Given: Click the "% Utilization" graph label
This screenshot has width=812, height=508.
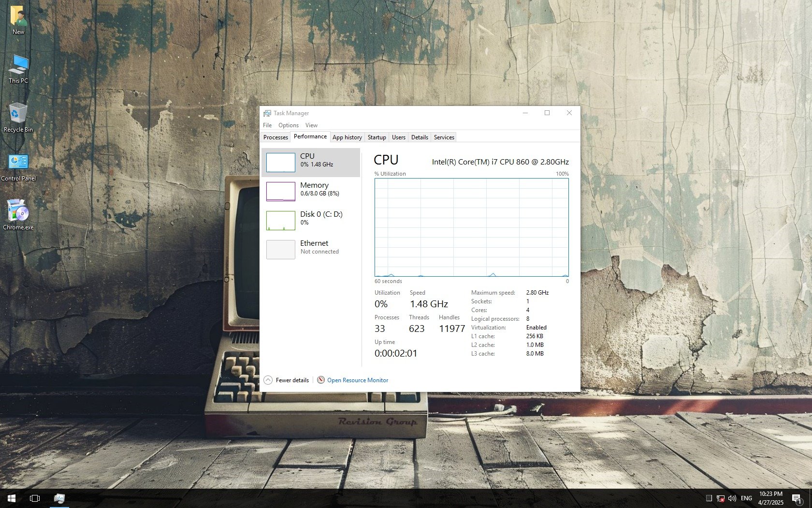Looking at the screenshot, I should pyautogui.click(x=390, y=174).
